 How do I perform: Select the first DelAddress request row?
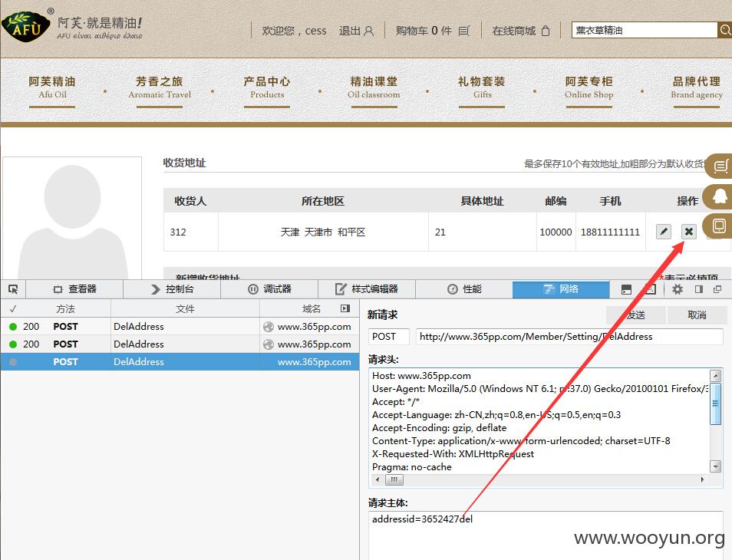pyautogui.click(x=180, y=327)
